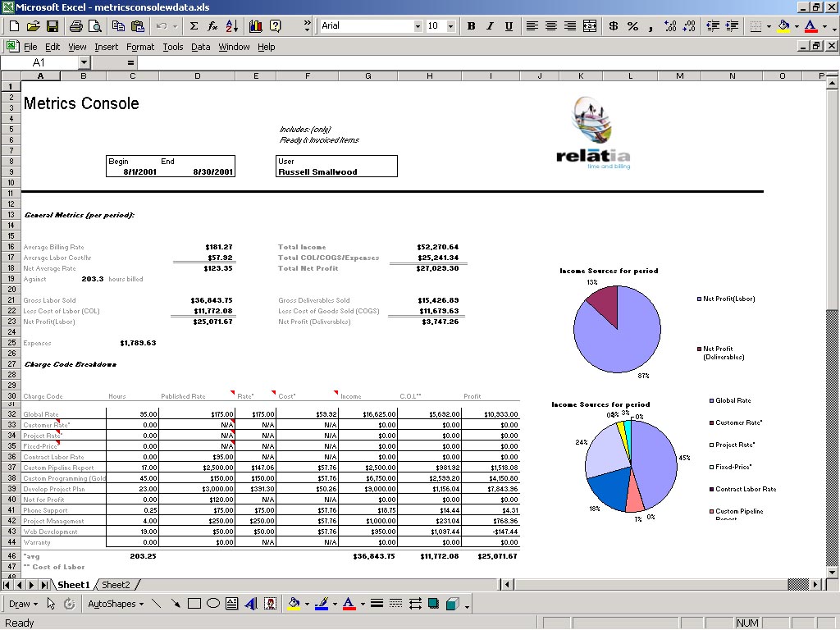The width and height of the screenshot is (840, 630).
Task: Launch the Chart Wizard
Action: click(256, 25)
